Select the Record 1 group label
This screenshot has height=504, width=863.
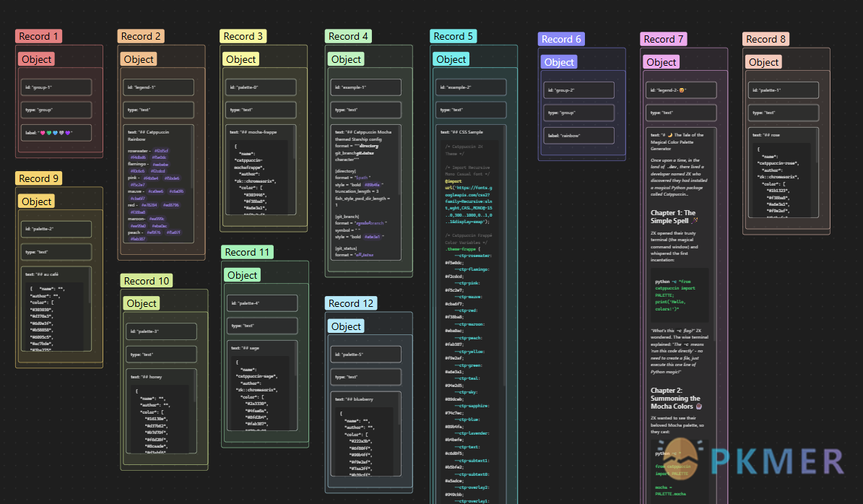pyautogui.click(x=38, y=36)
